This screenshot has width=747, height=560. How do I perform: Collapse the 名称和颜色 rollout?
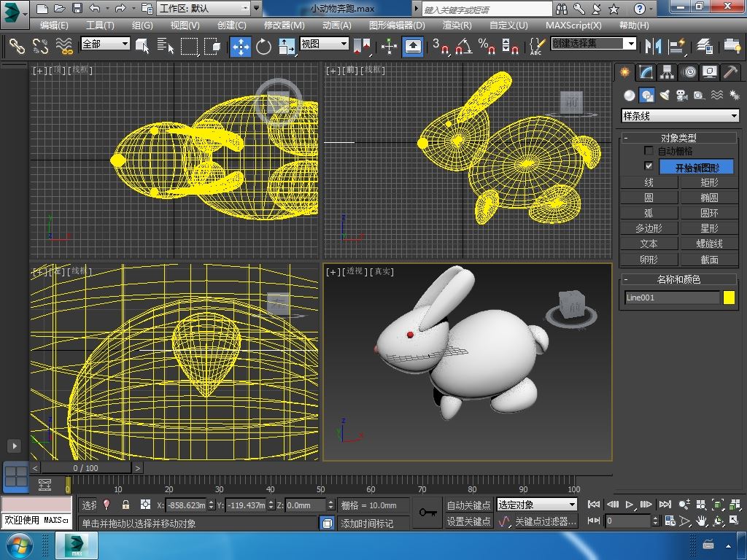pos(678,279)
